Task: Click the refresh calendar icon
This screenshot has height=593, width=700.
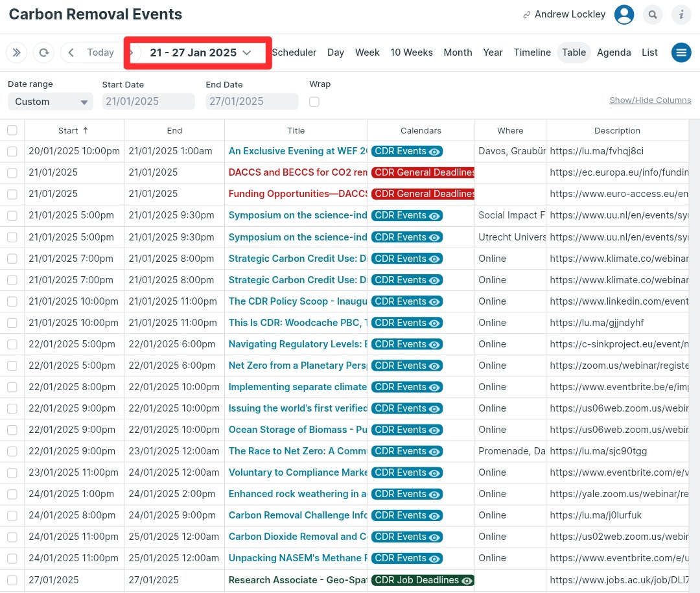Action: point(44,52)
